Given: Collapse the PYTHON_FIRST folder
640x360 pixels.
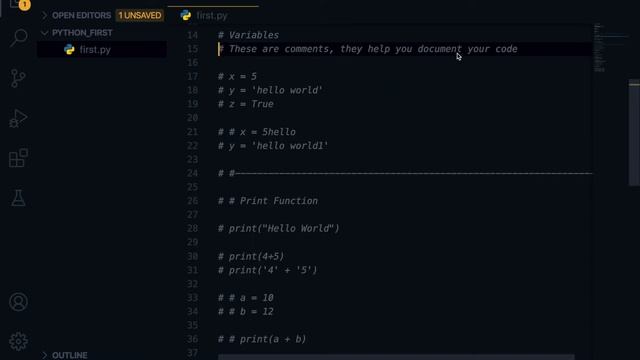Looking at the screenshot, I should coord(77,33).
